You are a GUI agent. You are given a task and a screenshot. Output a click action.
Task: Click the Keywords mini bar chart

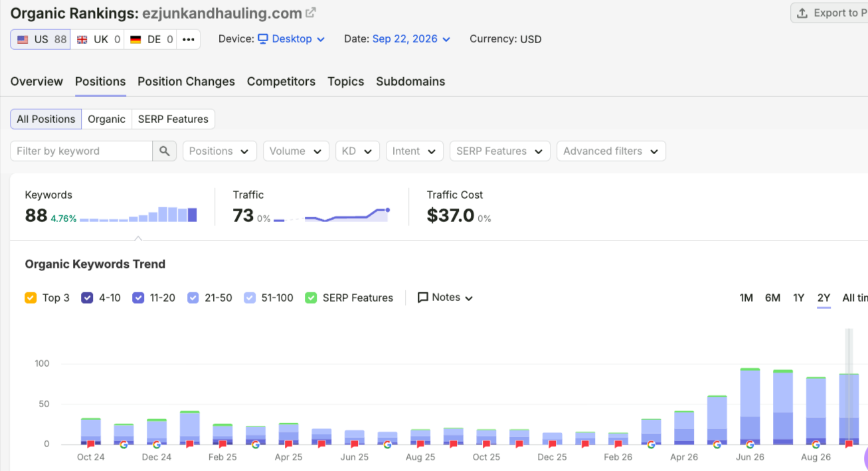138,215
